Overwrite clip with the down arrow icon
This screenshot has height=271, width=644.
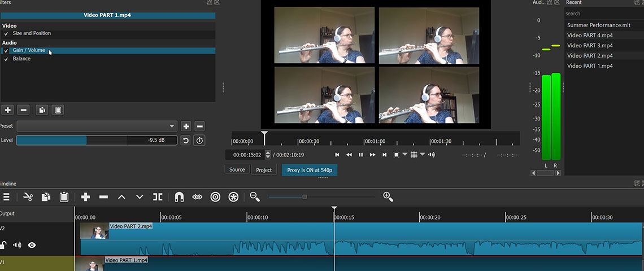(140, 197)
